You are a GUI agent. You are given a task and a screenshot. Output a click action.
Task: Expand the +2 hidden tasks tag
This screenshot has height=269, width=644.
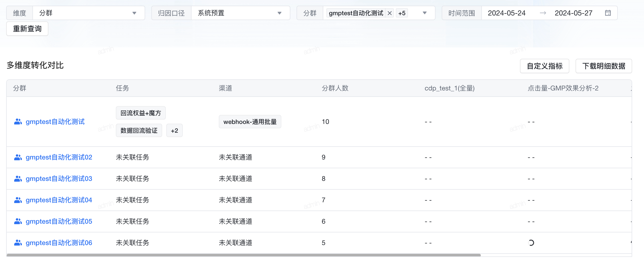click(175, 131)
